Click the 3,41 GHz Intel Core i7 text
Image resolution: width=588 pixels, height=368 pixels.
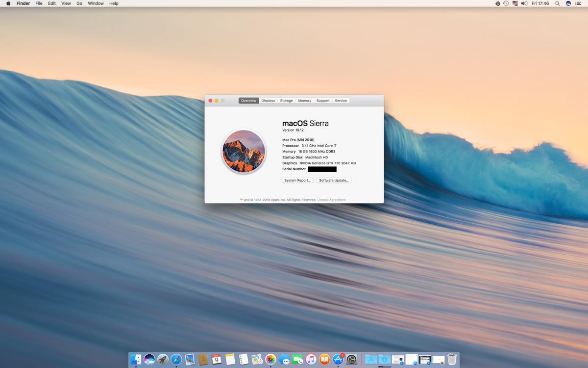[x=319, y=146]
